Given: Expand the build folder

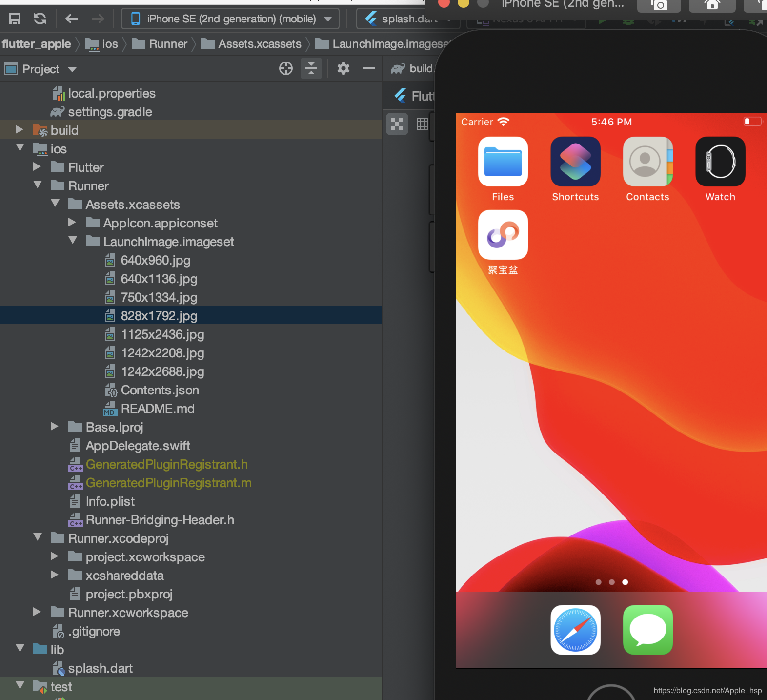Looking at the screenshot, I should (20, 130).
